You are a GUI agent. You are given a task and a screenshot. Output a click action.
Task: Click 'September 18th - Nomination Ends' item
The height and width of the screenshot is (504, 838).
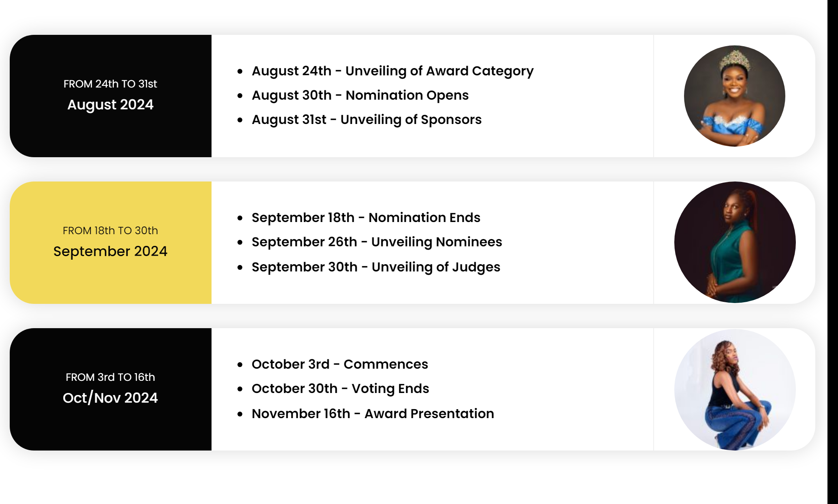366,218
